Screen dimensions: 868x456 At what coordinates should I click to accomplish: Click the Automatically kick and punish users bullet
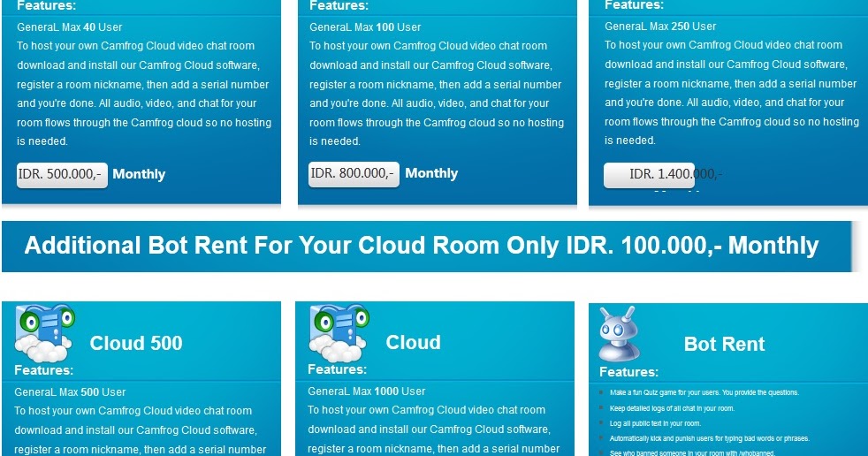[709, 438]
